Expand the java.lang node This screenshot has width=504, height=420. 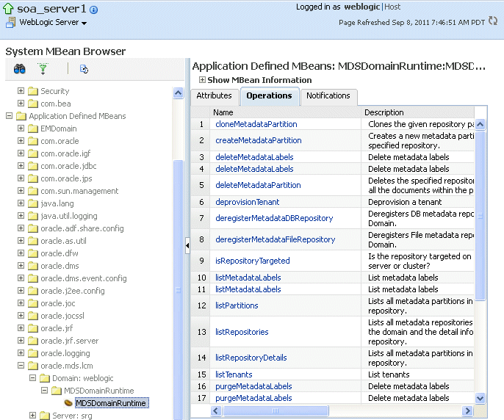point(21,203)
